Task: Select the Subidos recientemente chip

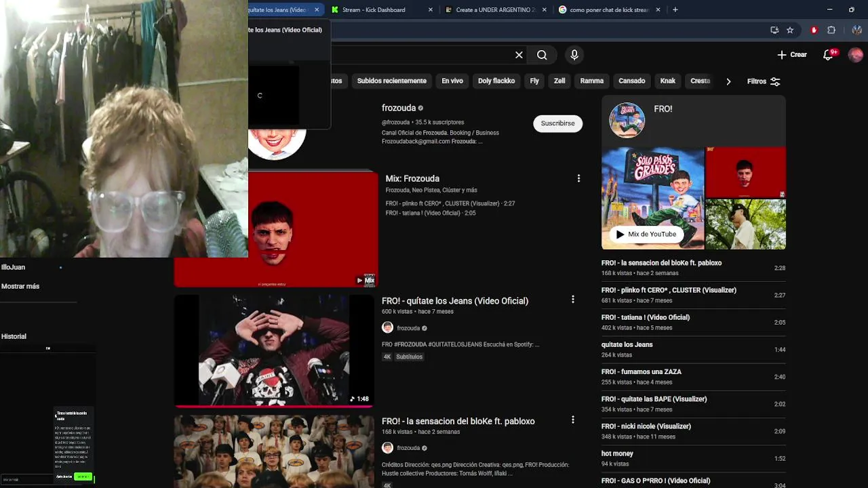Action: pos(392,81)
